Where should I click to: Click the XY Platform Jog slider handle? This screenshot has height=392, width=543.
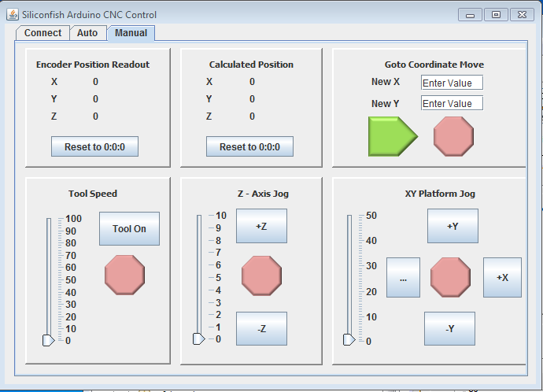coord(349,340)
